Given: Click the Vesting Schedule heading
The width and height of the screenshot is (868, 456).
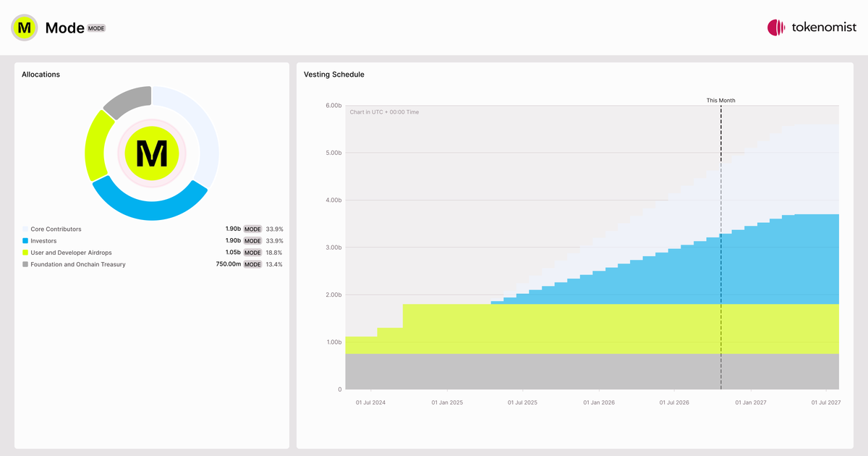Looking at the screenshot, I should click(x=334, y=75).
